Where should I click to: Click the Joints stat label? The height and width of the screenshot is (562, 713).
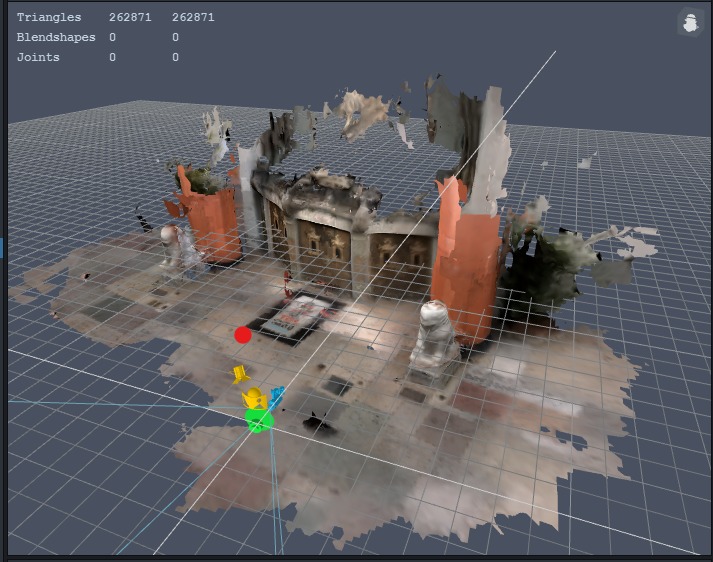38,57
